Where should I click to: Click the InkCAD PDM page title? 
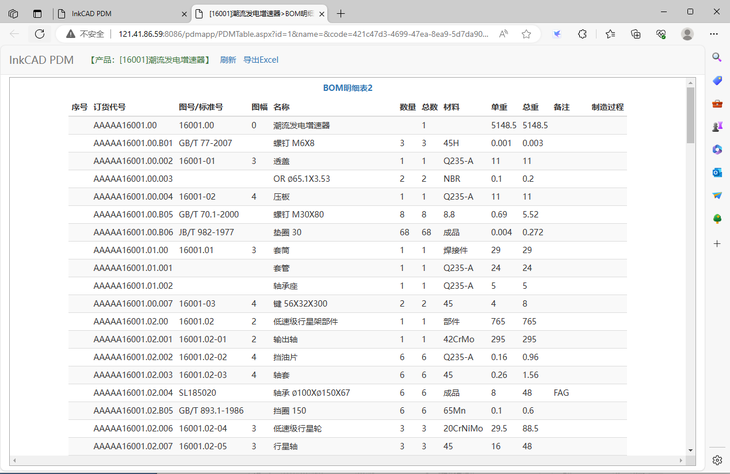pyautogui.click(x=41, y=60)
